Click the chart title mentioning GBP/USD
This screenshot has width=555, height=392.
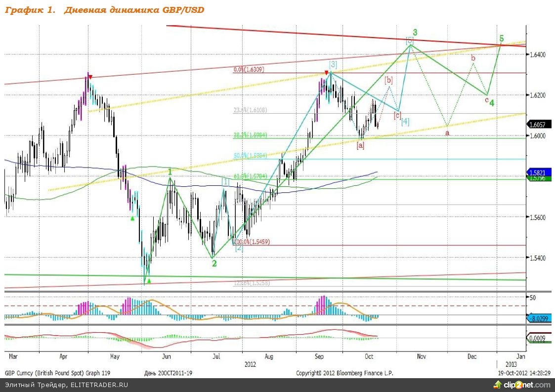105,10
